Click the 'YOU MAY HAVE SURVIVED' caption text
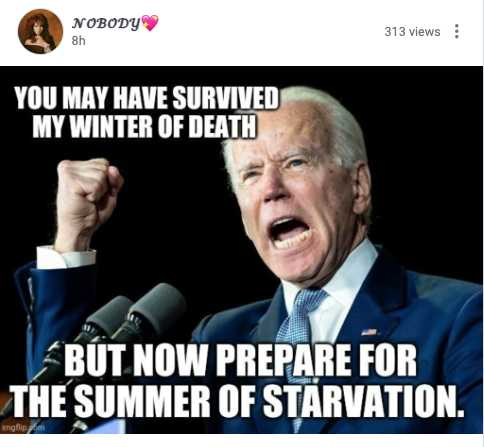Image resolution: width=484 pixels, height=447 pixels. click(x=146, y=98)
